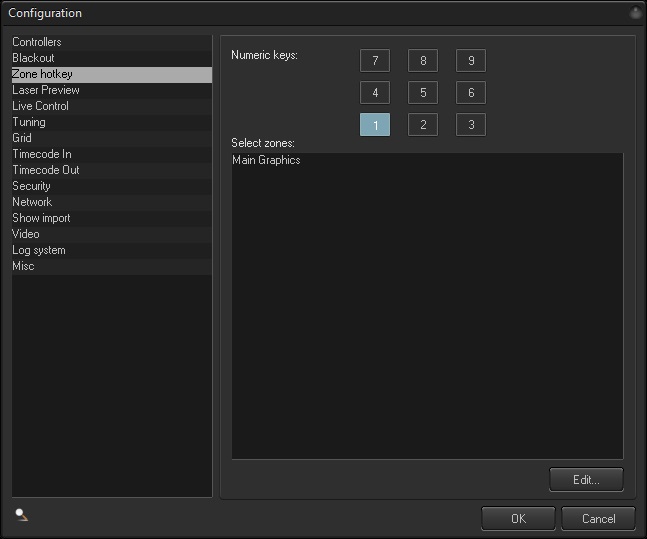647x539 pixels.
Task: Open Log system category
Action: click(x=39, y=250)
